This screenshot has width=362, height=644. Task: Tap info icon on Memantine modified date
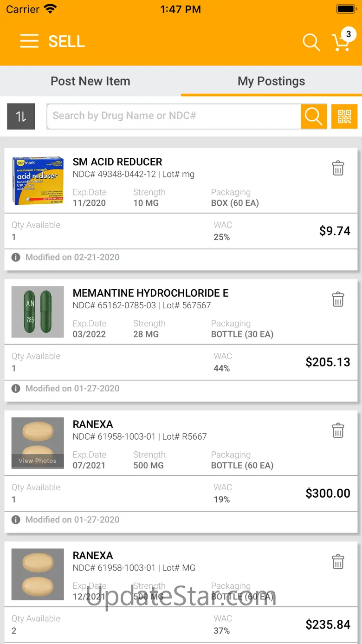tap(16, 389)
